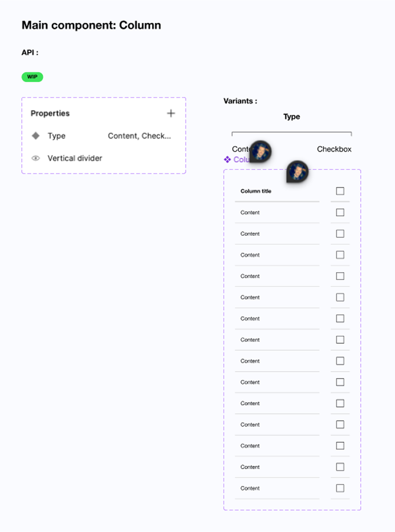Select the Type heading above the variants bracket
The height and width of the screenshot is (532, 395).
coord(292,117)
